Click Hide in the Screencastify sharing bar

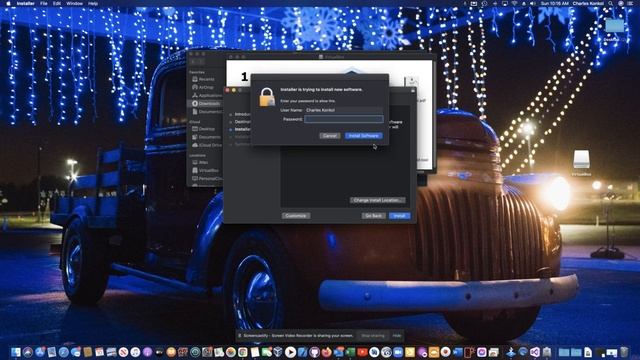click(397, 336)
